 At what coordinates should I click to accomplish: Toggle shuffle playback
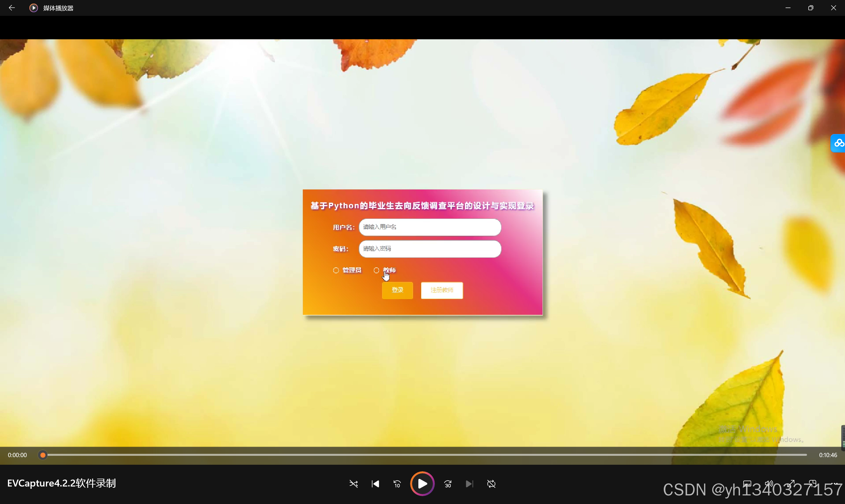353,484
